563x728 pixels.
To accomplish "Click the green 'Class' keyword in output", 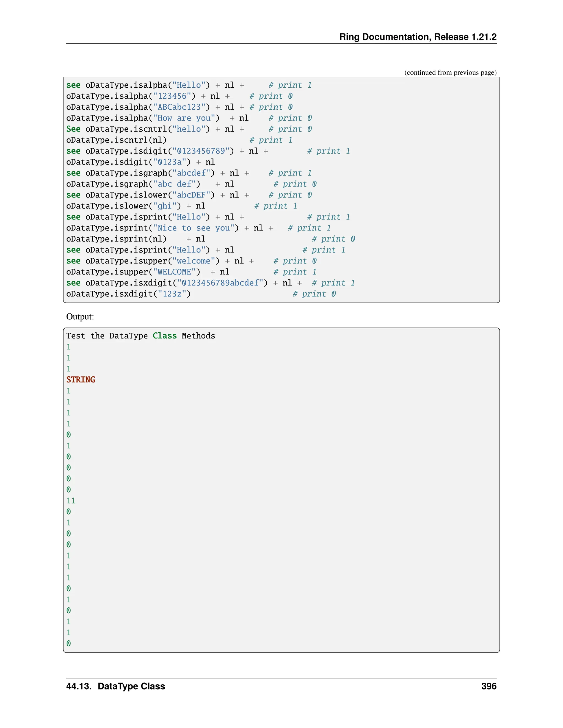I will [164, 336].
